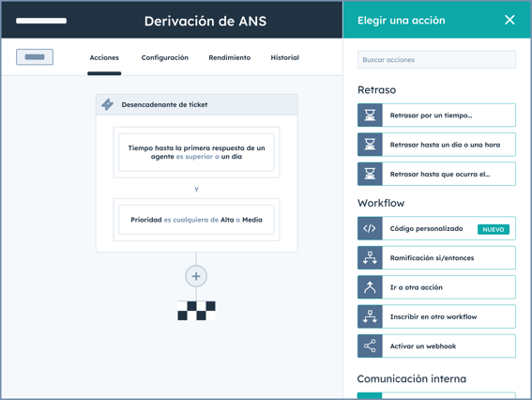532x400 pixels.
Task: Select the icon for Inscribir en otro workflow
Action: 370,316
